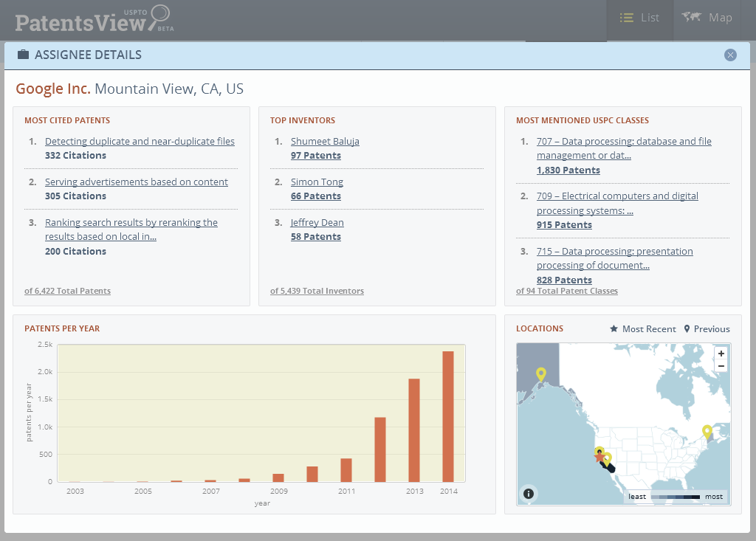Select the yellow pin in the northeastern US
The width and height of the screenshot is (756, 541).
tap(707, 432)
